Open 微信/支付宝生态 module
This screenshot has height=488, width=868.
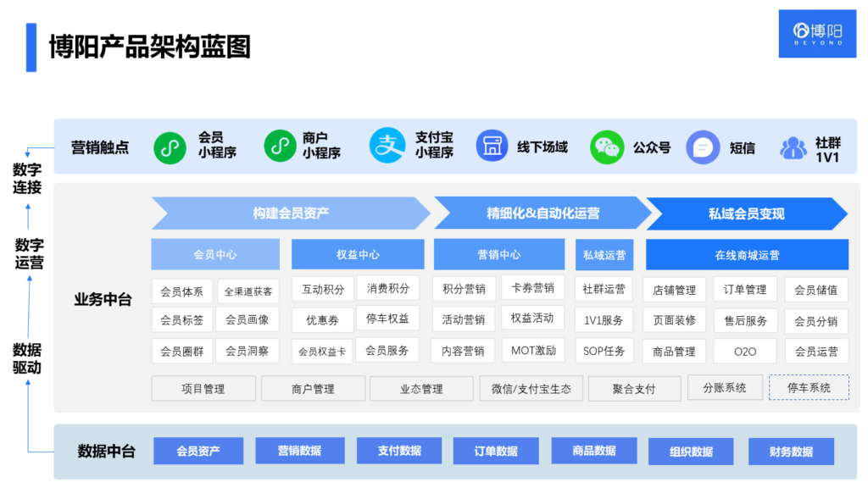(x=531, y=388)
